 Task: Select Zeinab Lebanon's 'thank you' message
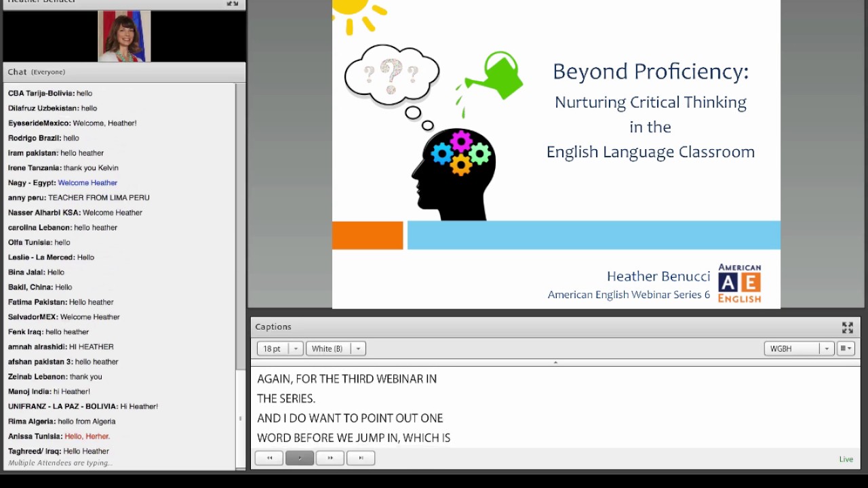[x=55, y=377]
